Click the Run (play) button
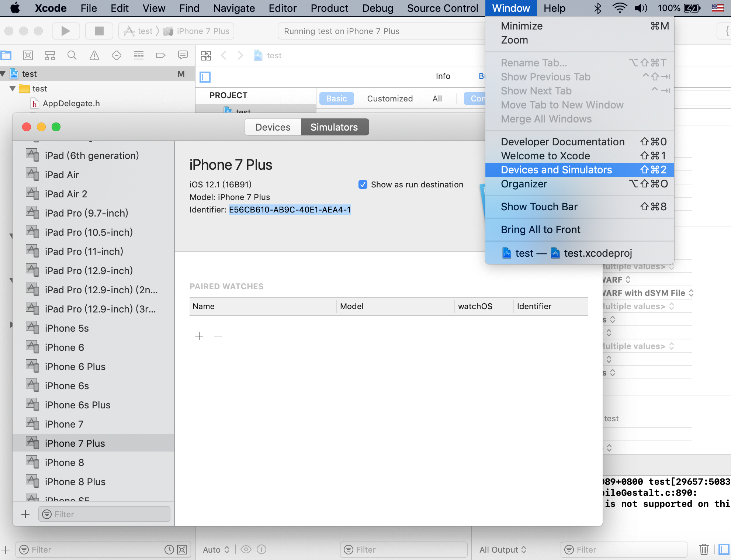The width and height of the screenshot is (731, 560). tap(66, 31)
